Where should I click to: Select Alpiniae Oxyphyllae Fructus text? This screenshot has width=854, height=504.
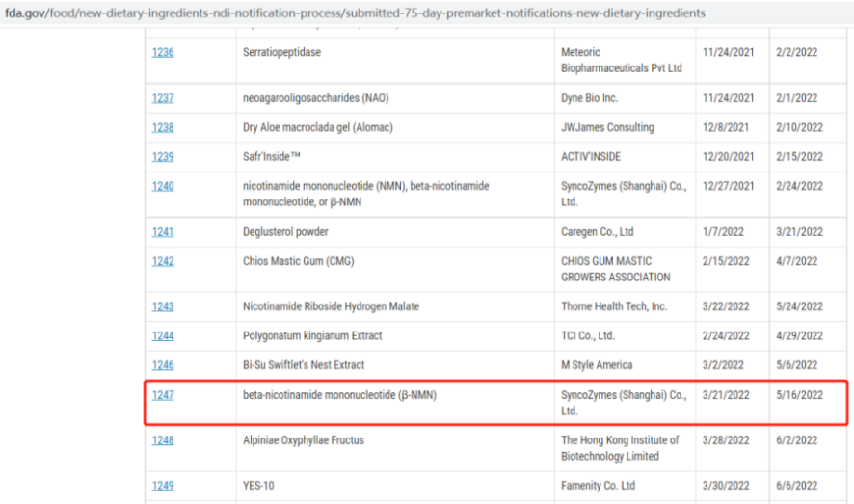point(304,440)
